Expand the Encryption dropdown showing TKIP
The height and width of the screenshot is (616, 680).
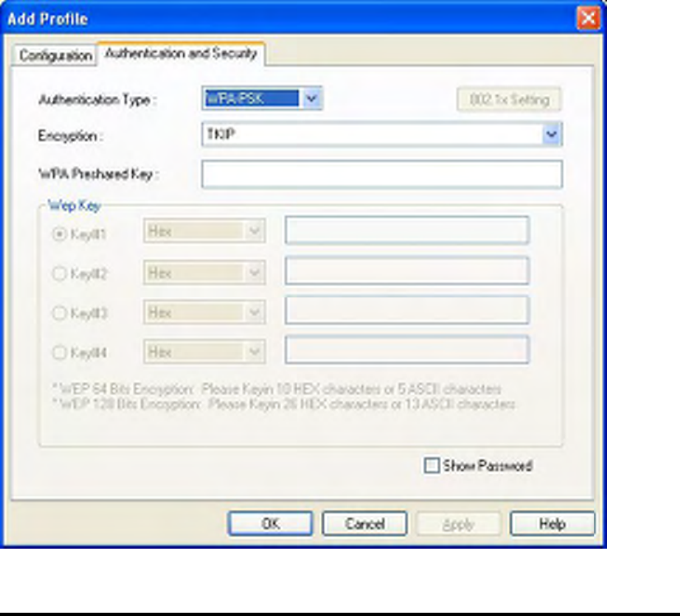click(x=382, y=135)
